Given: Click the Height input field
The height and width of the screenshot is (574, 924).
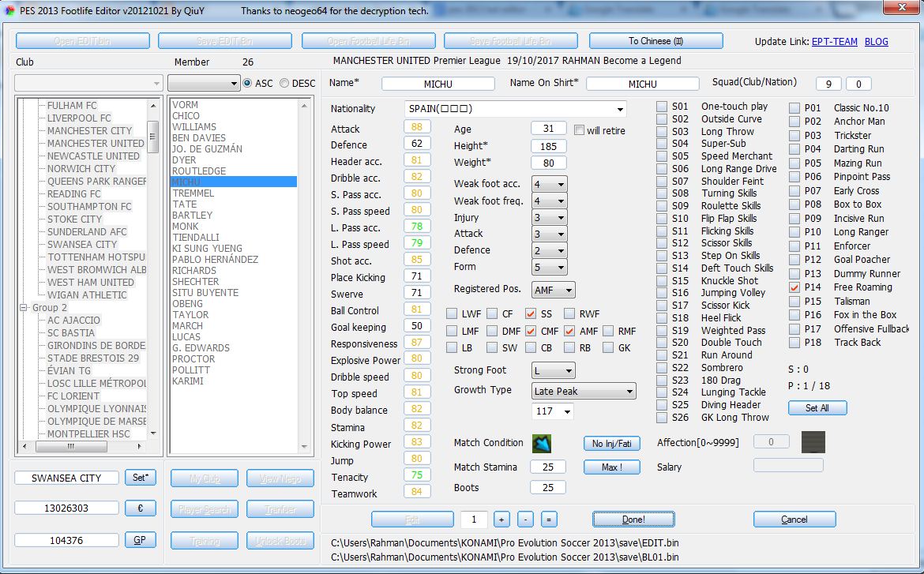Looking at the screenshot, I should 549,146.
